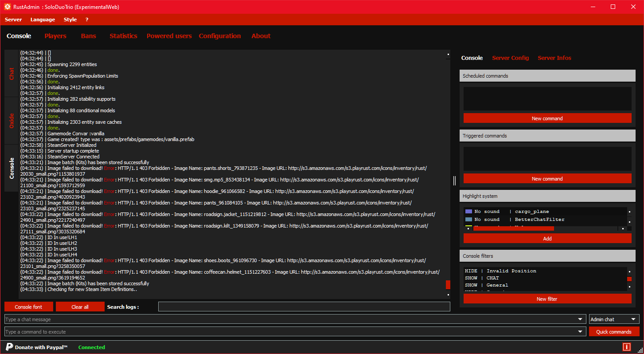Click the New filter button
This screenshot has width=644, height=354.
(x=547, y=299)
